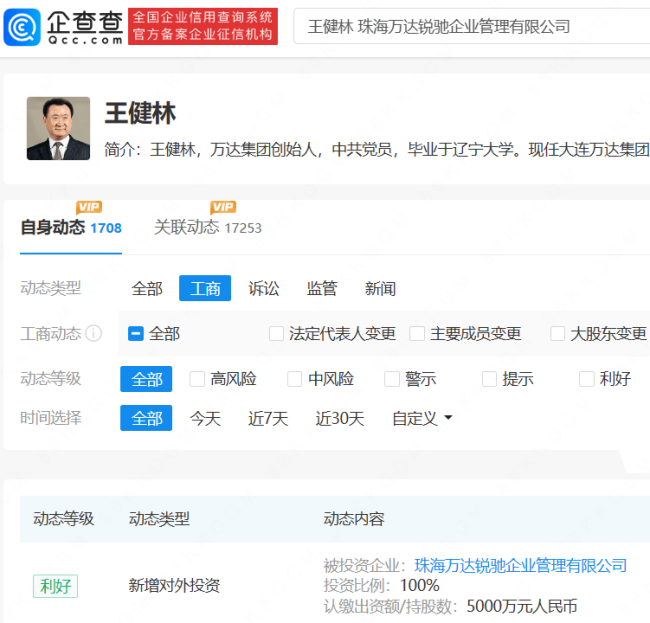
Task: Open 珠海万达锐驰企业管理有限公司 company link
Action: [520, 566]
